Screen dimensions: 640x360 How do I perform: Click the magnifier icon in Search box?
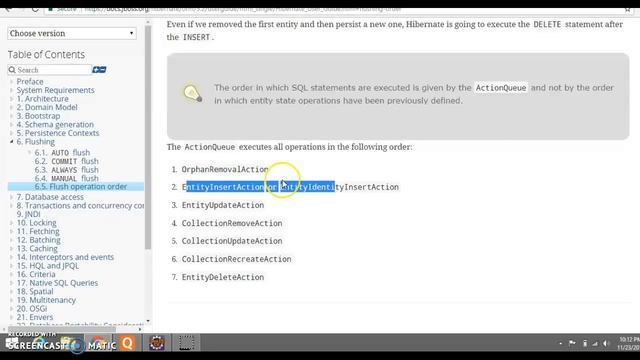coord(12,70)
